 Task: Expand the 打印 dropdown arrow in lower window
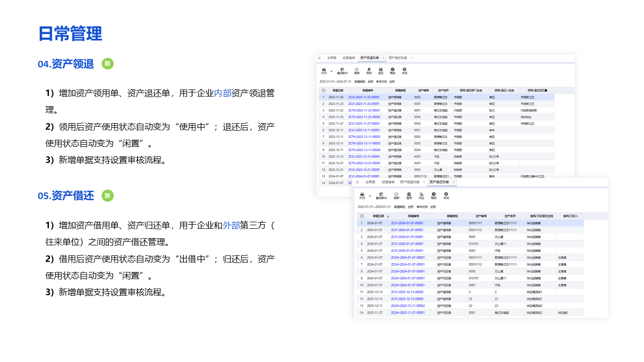click(370, 196)
